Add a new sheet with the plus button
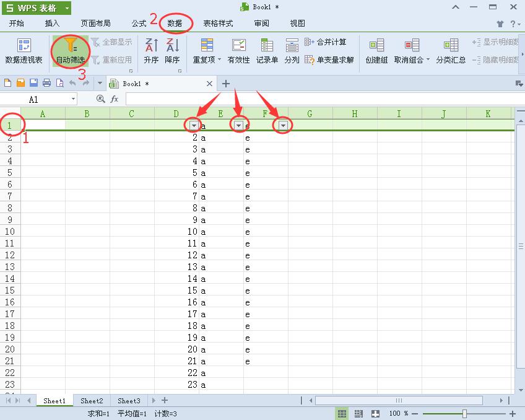 coord(165,400)
